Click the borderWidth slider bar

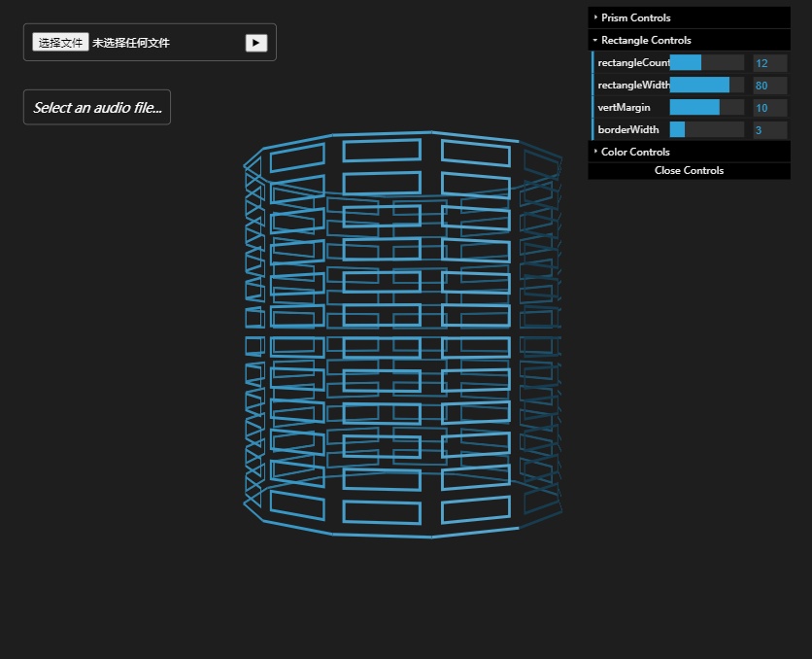706,130
